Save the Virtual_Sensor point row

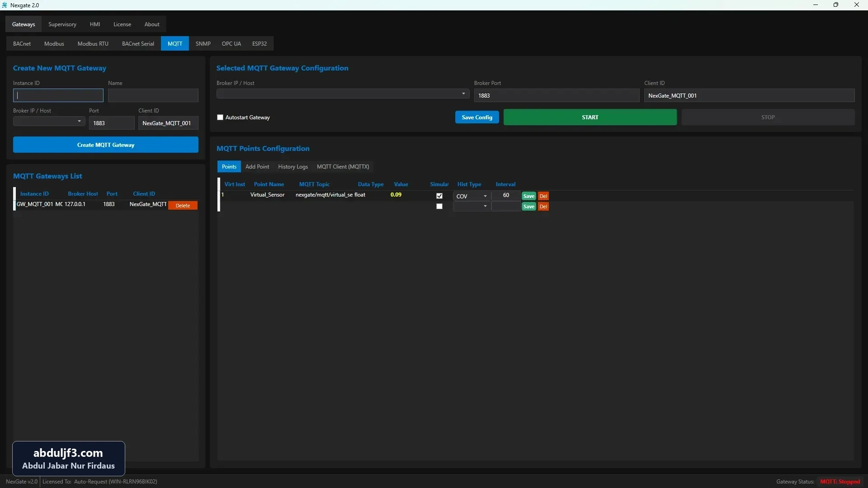[x=528, y=196]
